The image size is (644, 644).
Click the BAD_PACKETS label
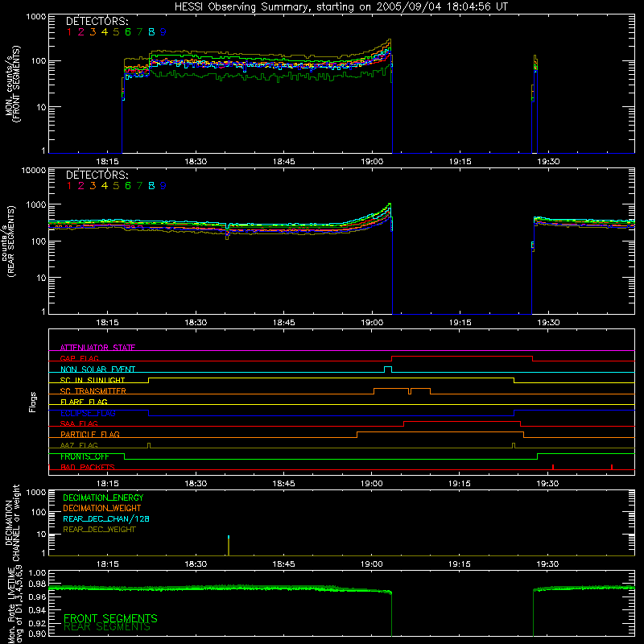pos(88,467)
